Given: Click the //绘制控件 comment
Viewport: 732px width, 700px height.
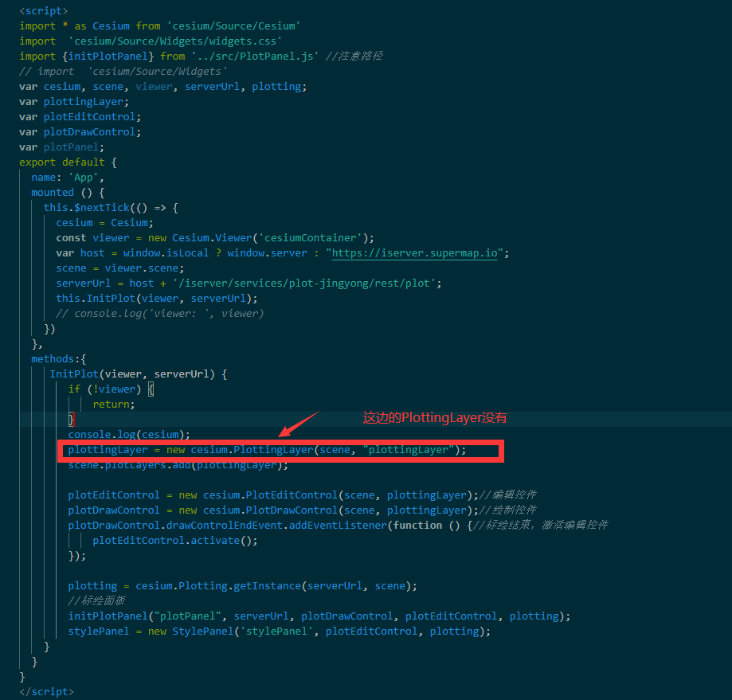Looking at the screenshot, I should pos(507,510).
